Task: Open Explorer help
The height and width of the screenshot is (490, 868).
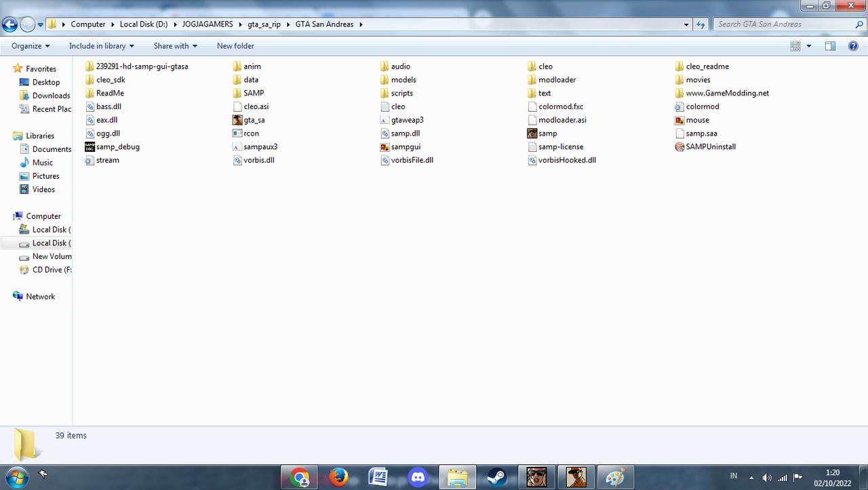Action: (x=854, y=46)
